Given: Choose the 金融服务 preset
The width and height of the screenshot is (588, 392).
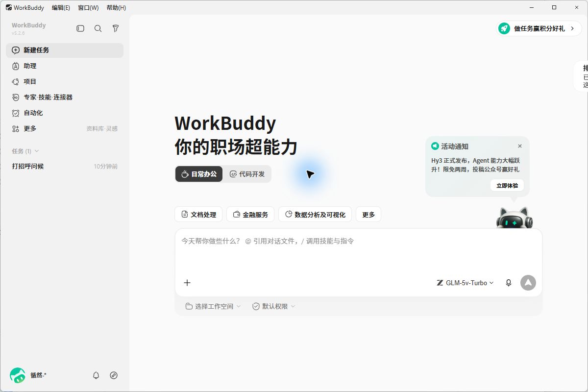Looking at the screenshot, I should [250, 215].
